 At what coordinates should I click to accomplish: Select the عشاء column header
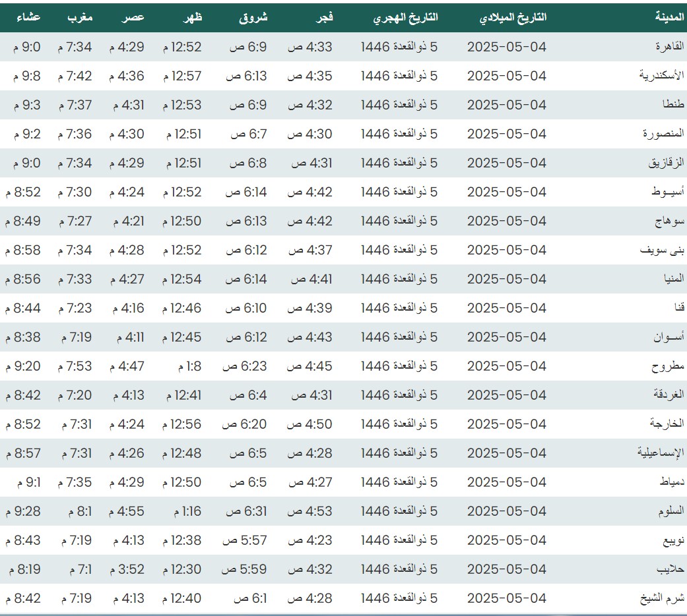(x=28, y=18)
